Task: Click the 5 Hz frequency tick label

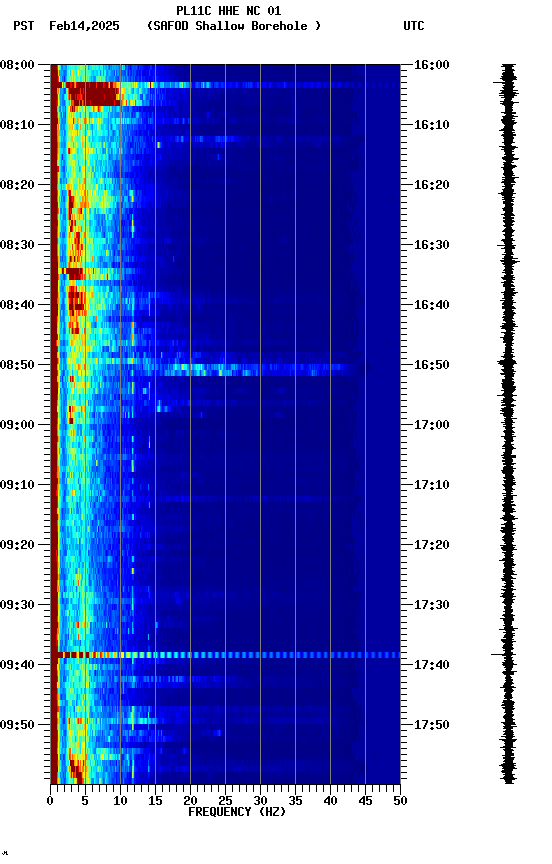Action: 85,801
